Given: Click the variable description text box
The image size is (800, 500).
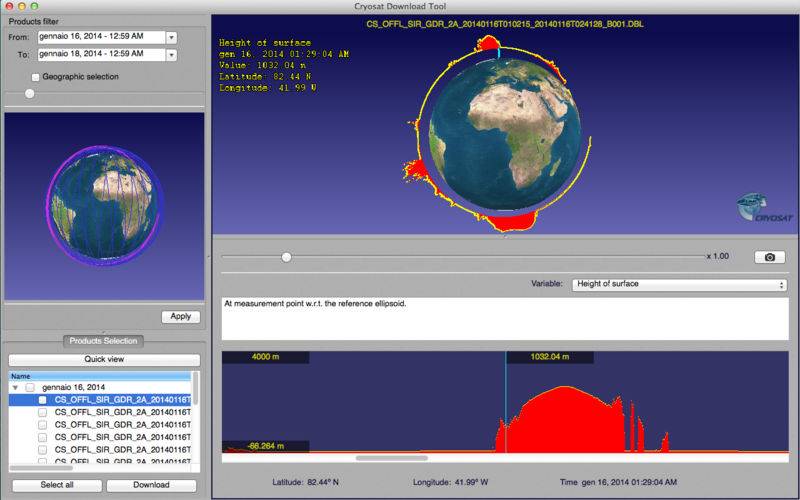Looking at the screenshot, I should [505, 319].
